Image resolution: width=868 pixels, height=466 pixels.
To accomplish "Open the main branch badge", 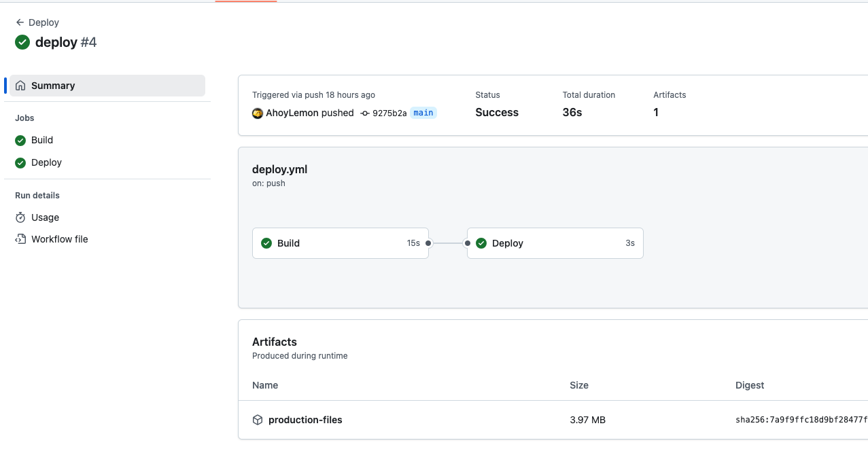I will (x=423, y=113).
